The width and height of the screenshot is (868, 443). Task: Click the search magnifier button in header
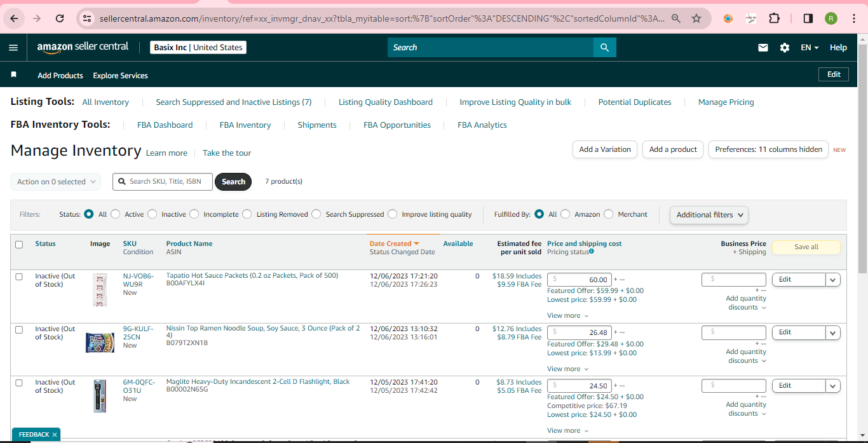point(604,48)
